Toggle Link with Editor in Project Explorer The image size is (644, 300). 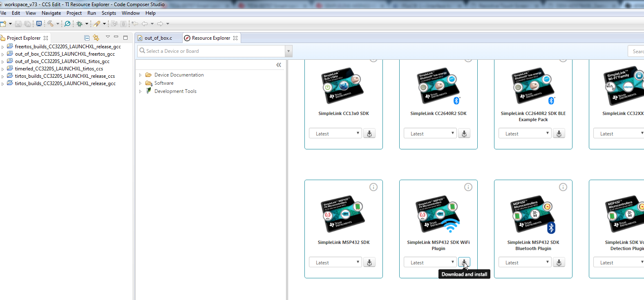click(96, 38)
